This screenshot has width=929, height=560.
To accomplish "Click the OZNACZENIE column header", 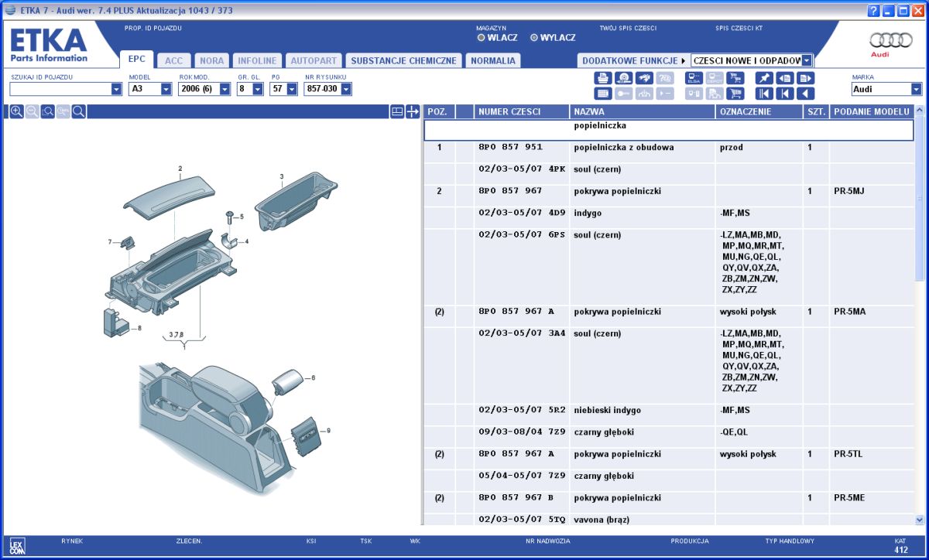I will (759, 111).
